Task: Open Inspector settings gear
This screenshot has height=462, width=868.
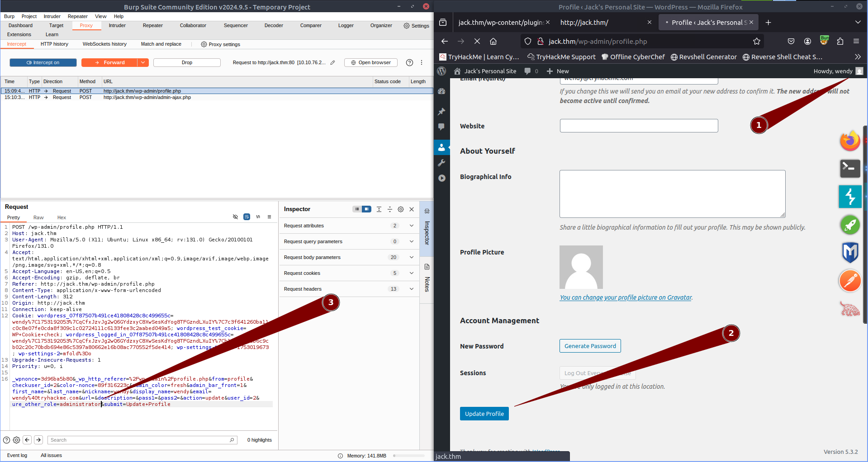Action: 401,209
